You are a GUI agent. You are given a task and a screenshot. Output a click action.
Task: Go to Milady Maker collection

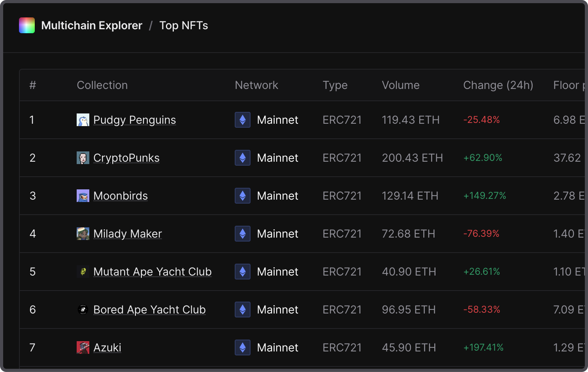point(128,234)
